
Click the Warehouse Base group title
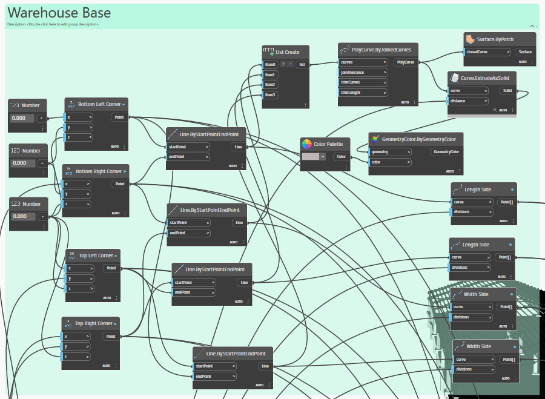[x=59, y=13]
